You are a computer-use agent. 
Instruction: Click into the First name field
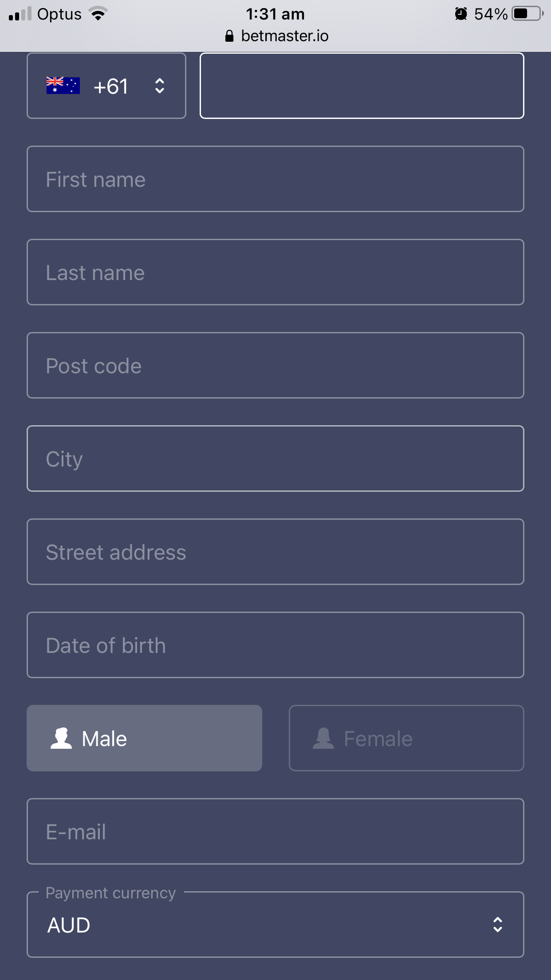[275, 179]
